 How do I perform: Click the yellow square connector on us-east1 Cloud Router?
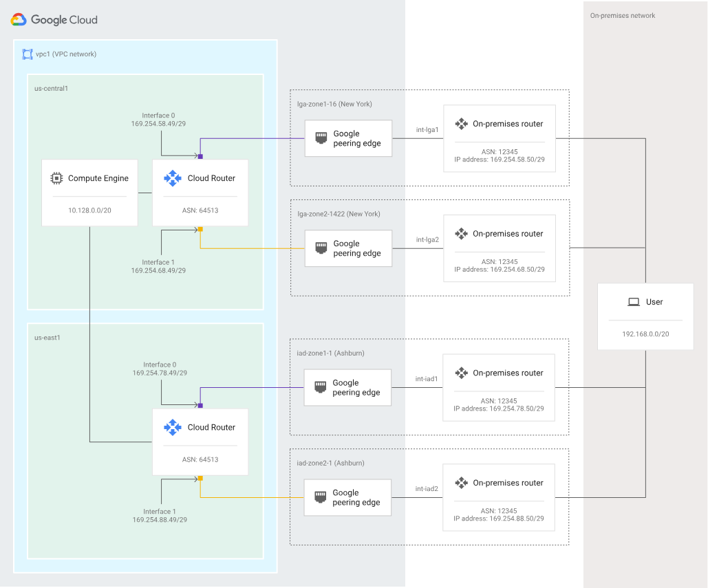click(200, 479)
